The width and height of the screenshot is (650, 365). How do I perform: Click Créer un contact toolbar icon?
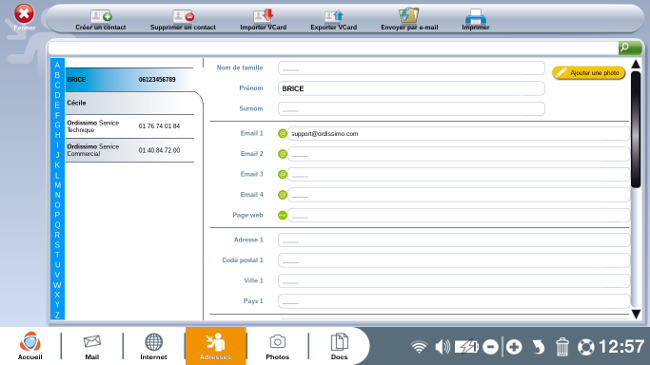pyautogui.click(x=101, y=16)
